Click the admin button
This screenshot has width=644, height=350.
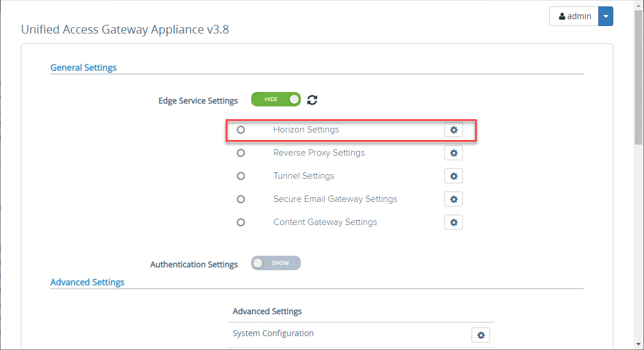tap(574, 16)
